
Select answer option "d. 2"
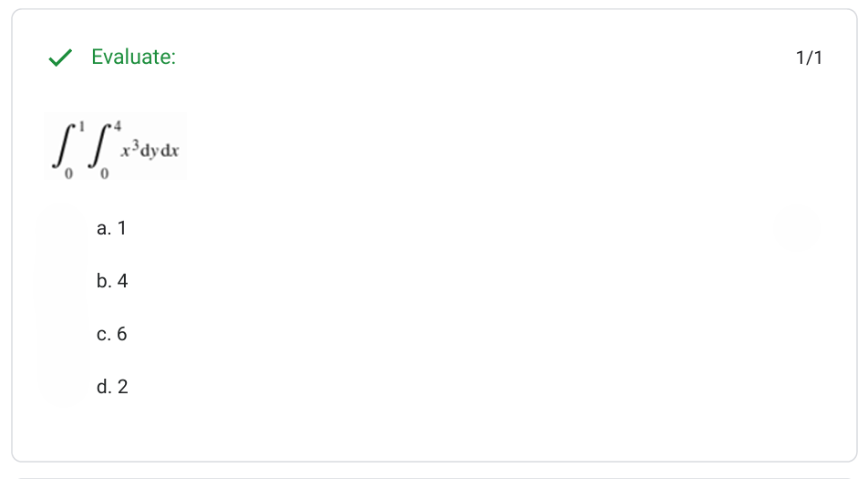(112, 387)
